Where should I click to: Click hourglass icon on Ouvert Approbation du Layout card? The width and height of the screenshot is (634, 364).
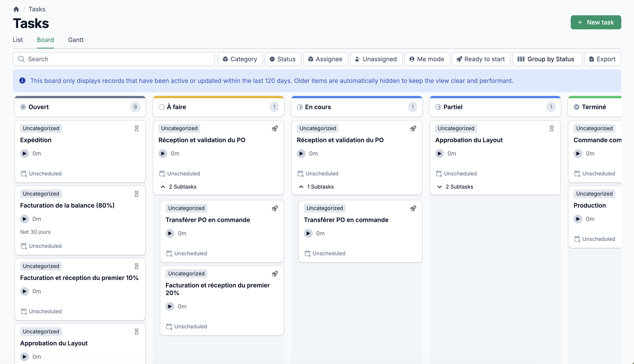click(x=137, y=331)
